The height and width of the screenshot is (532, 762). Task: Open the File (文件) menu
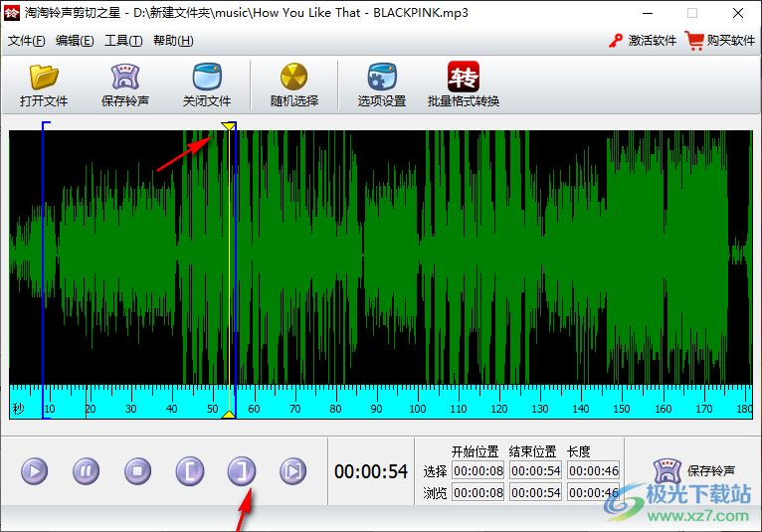(27, 41)
